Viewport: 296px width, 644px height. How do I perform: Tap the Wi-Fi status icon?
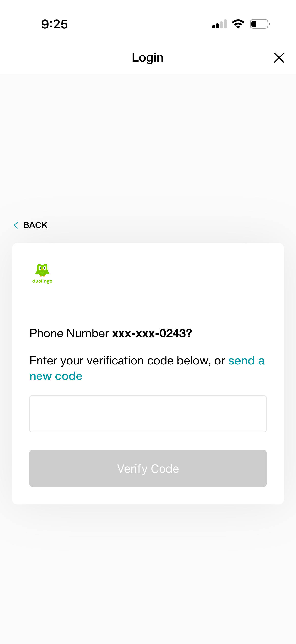click(238, 24)
